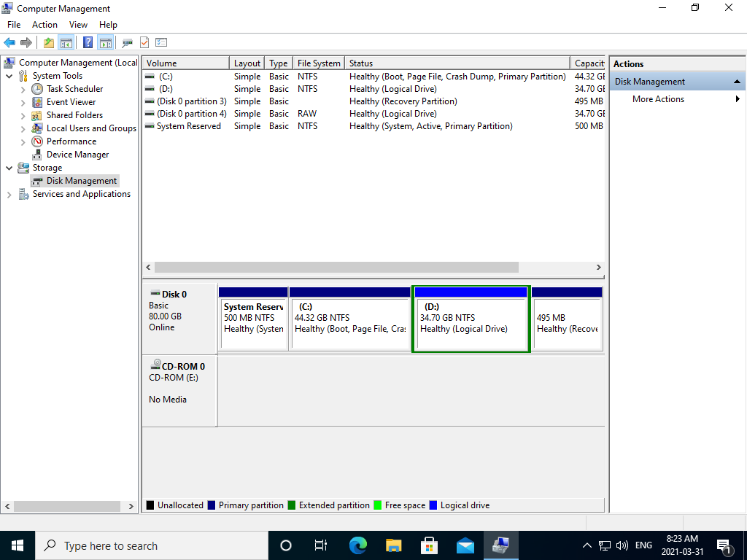
Task: Select Computer Management (Local) root node
Action: coord(77,63)
